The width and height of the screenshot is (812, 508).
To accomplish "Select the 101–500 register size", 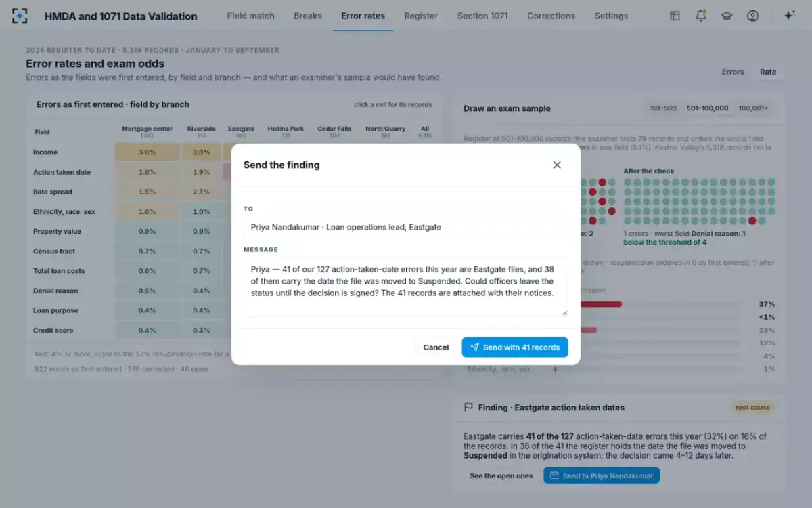I will [x=663, y=108].
